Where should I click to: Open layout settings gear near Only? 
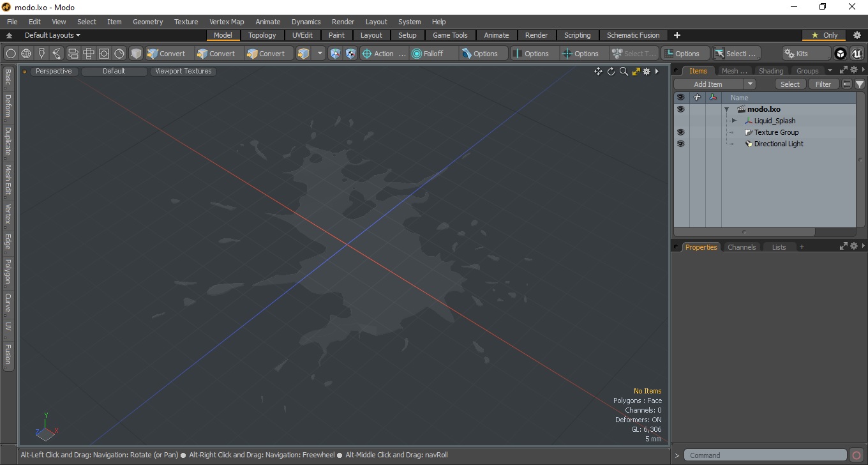[x=857, y=35]
